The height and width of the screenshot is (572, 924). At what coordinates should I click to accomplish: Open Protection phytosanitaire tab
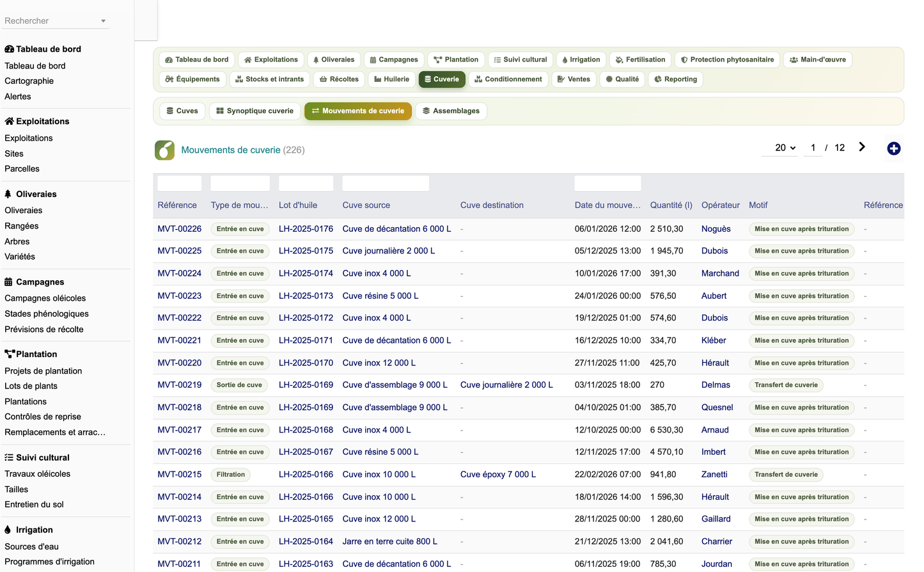(728, 60)
